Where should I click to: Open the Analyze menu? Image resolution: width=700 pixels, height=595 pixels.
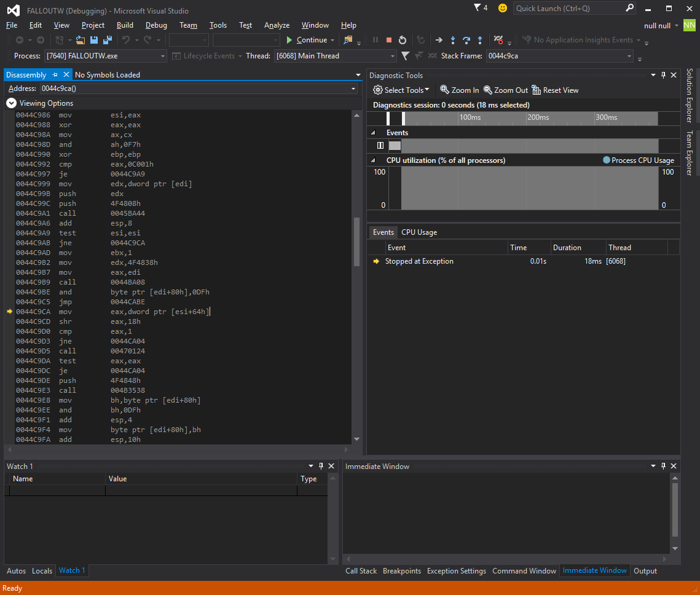pyautogui.click(x=277, y=25)
